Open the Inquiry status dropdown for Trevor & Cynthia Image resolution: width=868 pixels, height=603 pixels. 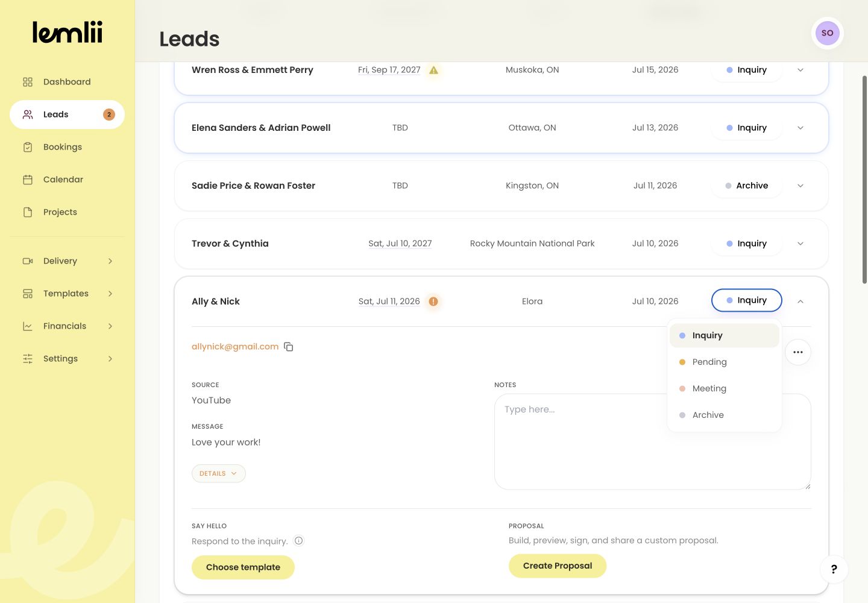pyautogui.click(x=747, y=244)
